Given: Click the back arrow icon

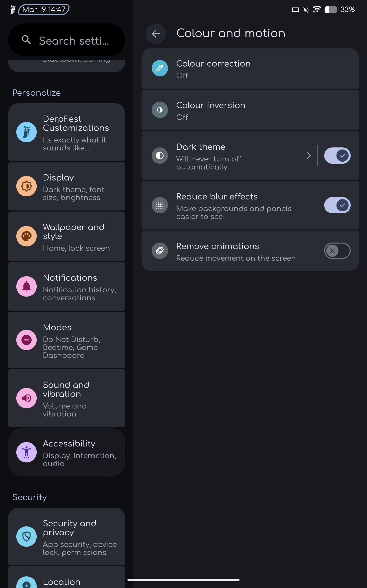Looking at the screenshot, I should [156, 34].
